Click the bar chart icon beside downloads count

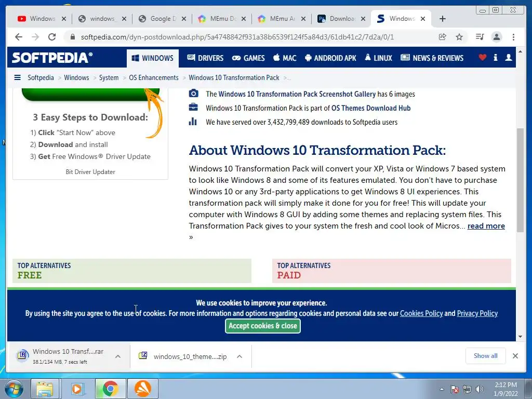click(x=193, y=121)
